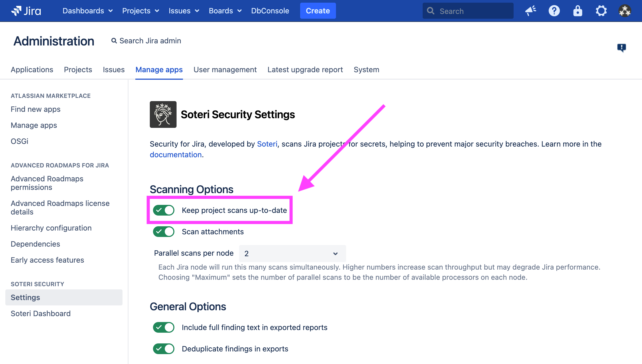Click the lock/security icon in navbar
Viewport: 642px width, 364px height.
click(x=577, y=11)
